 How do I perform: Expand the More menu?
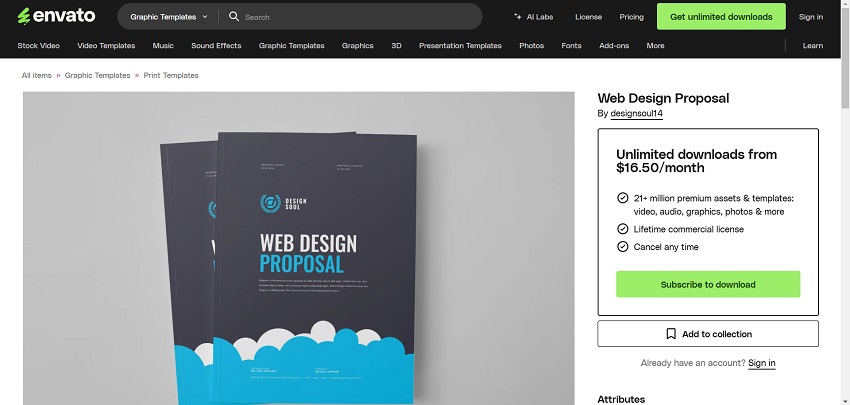pyautogui.click(x=655, y=46)
